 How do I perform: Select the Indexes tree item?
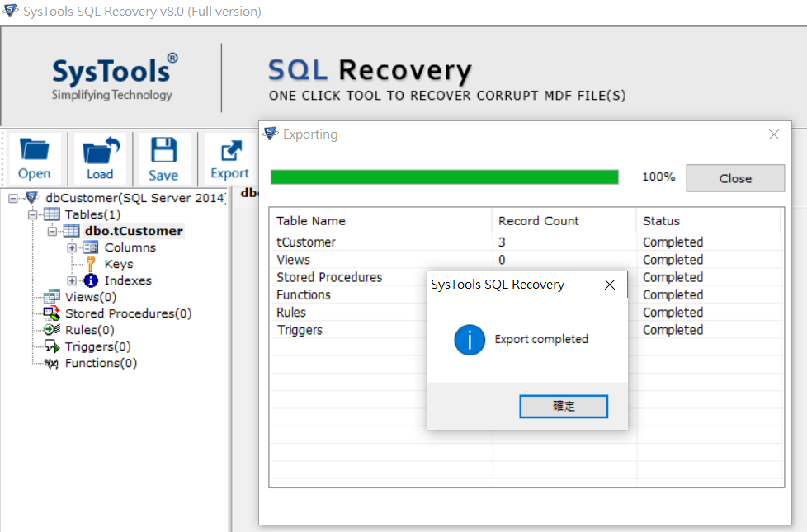[128, 280]
